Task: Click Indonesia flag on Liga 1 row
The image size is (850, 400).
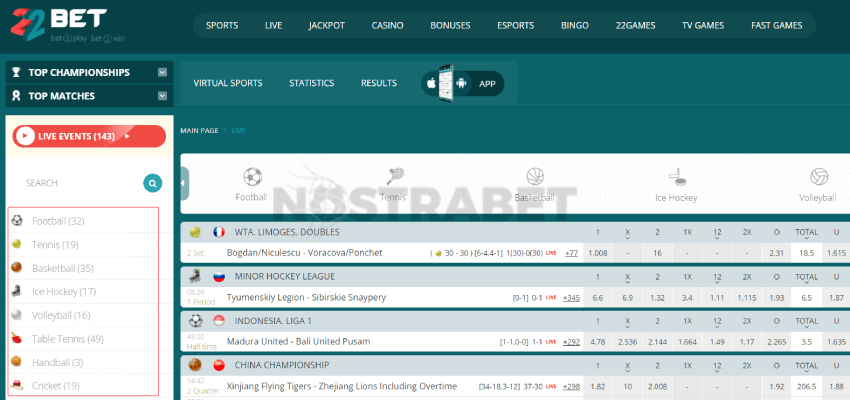Action: point(219,321)
